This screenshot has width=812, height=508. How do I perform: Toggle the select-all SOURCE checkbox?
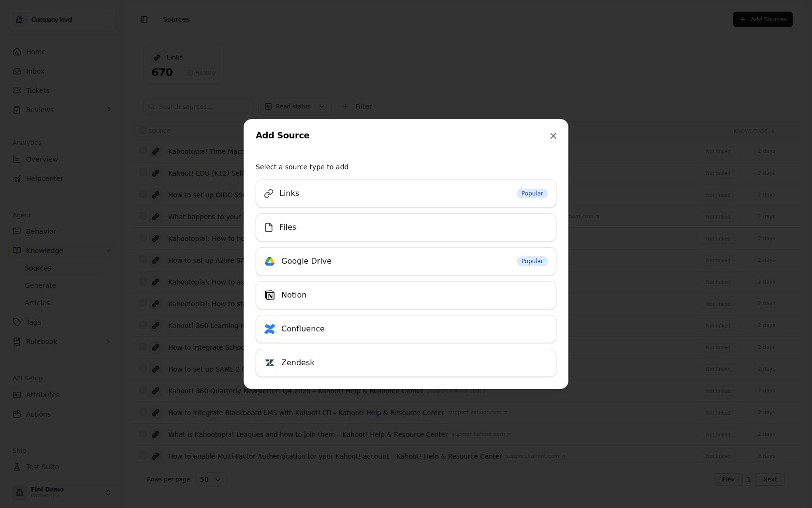(143, 130)
